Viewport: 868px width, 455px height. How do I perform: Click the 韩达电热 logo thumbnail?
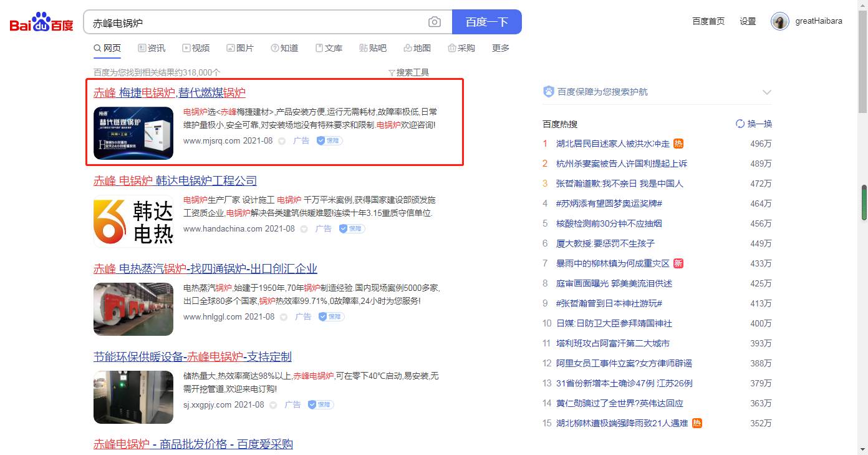[133, 221]
